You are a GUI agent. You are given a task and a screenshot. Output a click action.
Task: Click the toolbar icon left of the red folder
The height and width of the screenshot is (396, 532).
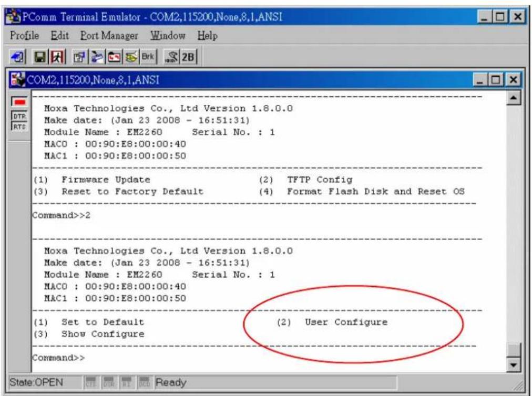click(x=97, y=57)
